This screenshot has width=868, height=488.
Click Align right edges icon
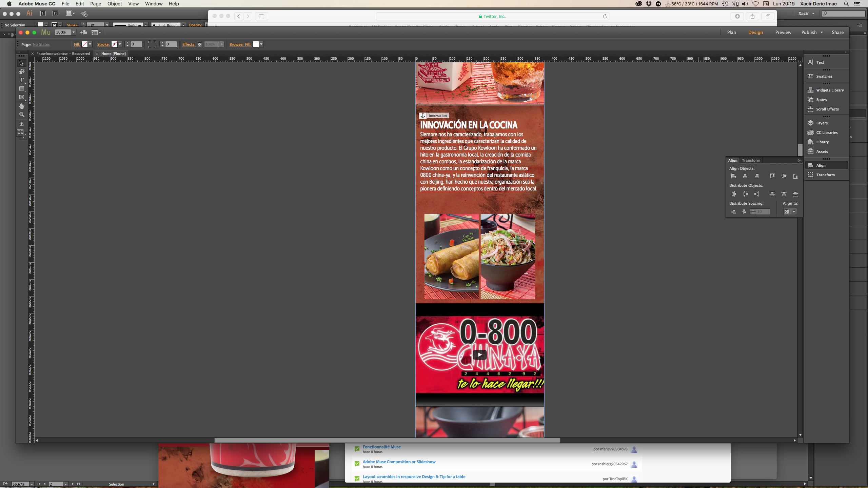757,176
